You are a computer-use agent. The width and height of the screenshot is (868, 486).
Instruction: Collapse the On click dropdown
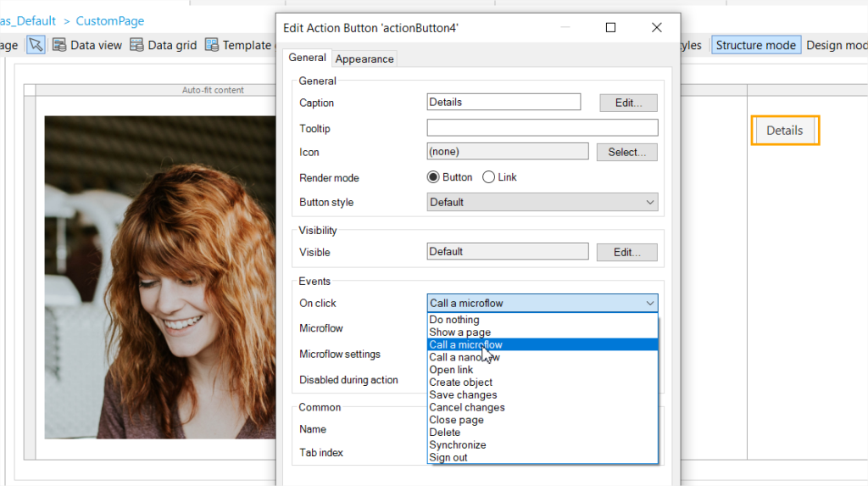(x=650, y=303)
